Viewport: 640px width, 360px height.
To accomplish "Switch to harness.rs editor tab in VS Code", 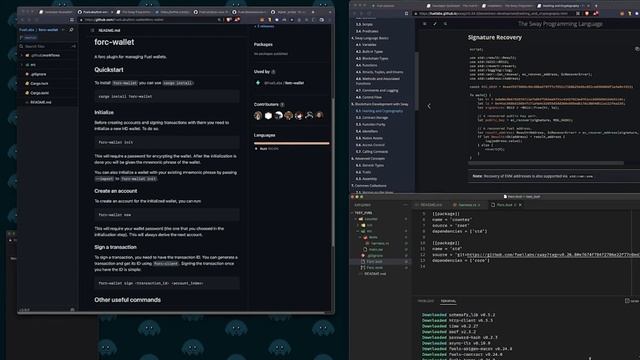I will (467, 205).
